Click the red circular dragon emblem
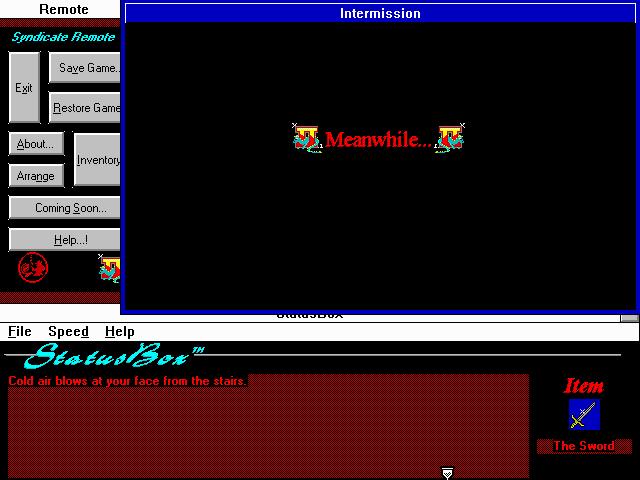640x480 pixels. pyautogui.click(x=33, y=267)
